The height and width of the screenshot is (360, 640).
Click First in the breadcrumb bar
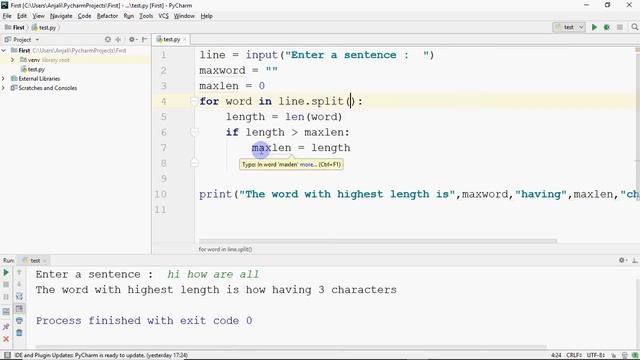(15, 27)
